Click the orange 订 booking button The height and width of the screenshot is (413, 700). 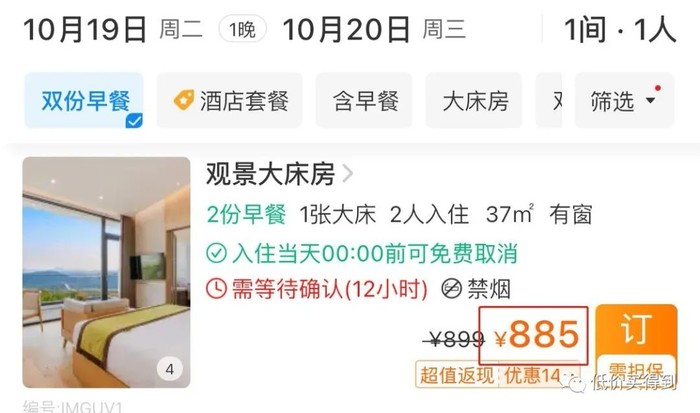tap(636, 346)
